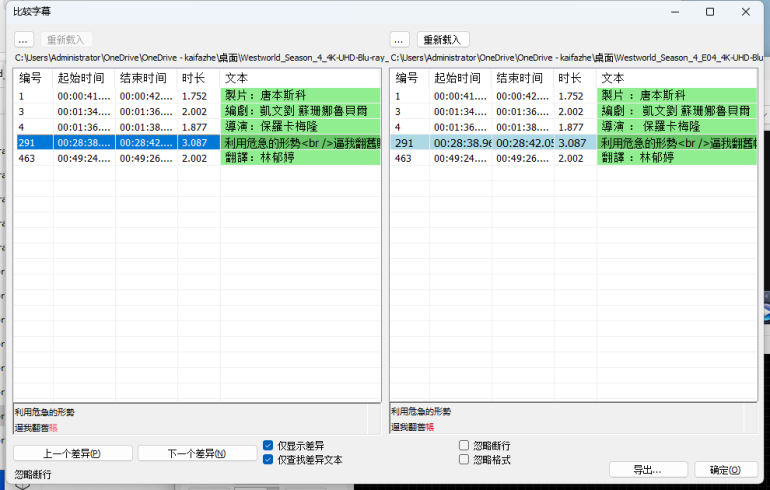Confirm with the 确定 button

726,470
